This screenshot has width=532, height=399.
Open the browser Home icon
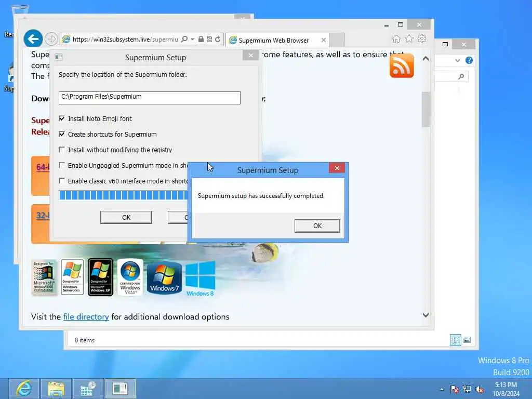(x=396, y=38)
